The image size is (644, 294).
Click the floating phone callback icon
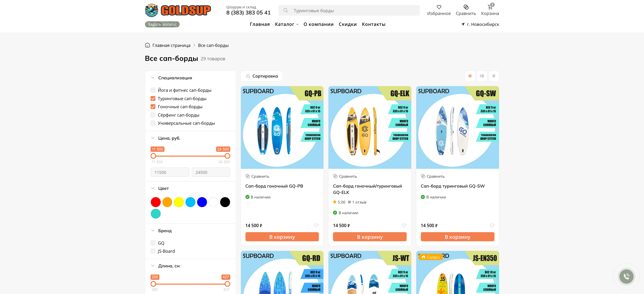(626, 276)
